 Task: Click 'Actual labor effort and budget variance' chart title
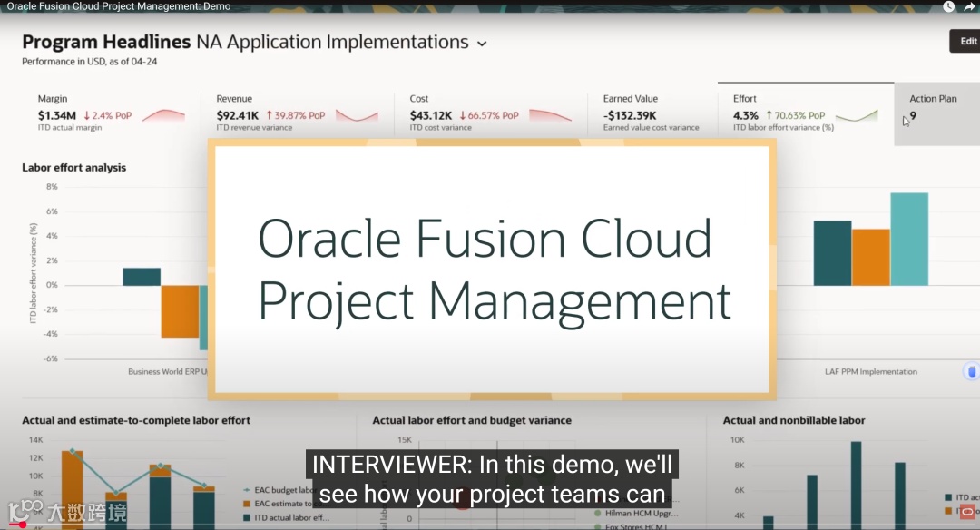[x=472, y=420]
